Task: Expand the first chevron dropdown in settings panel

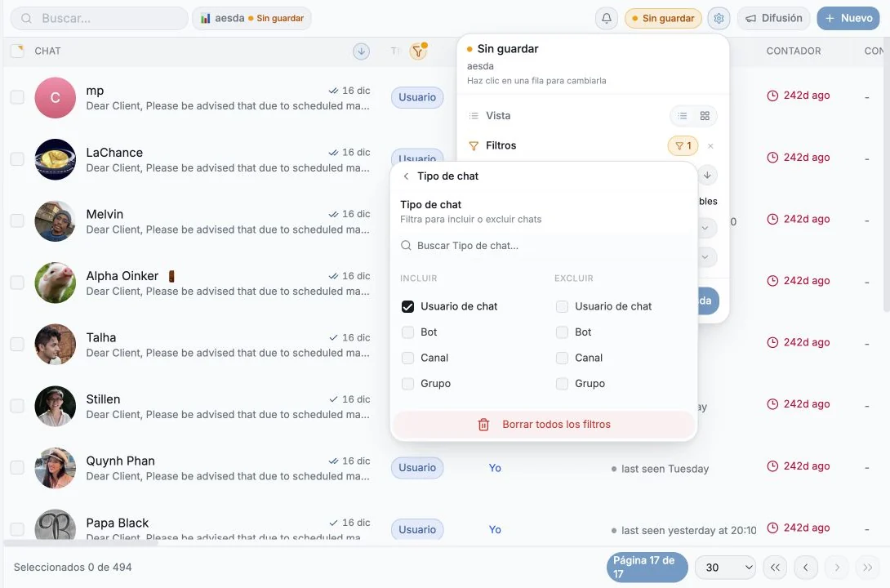Action: point(705,228)
